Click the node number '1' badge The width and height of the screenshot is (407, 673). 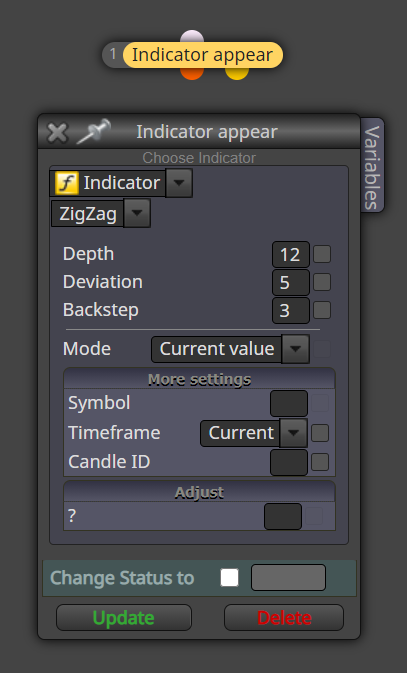coord(113,54)
